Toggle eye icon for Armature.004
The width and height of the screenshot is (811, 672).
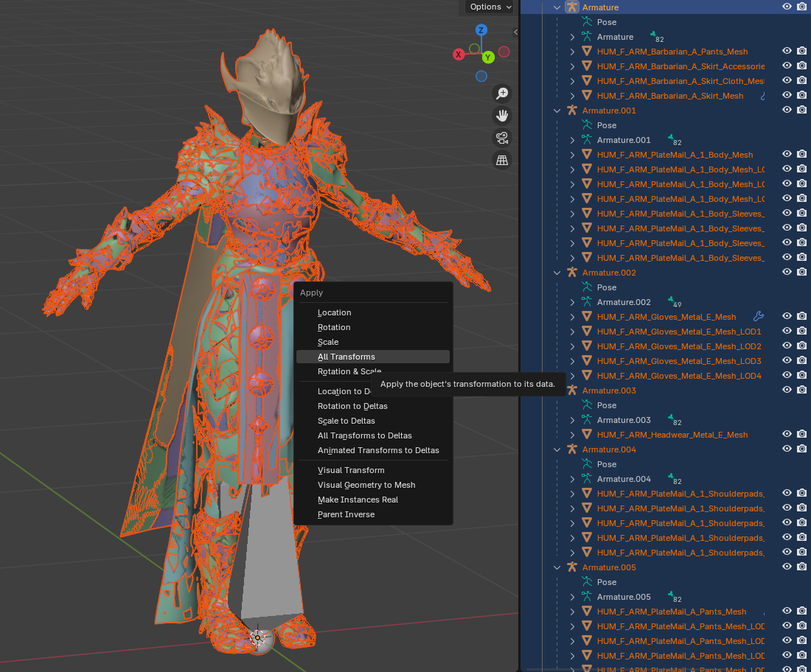(x=787, y=449)
